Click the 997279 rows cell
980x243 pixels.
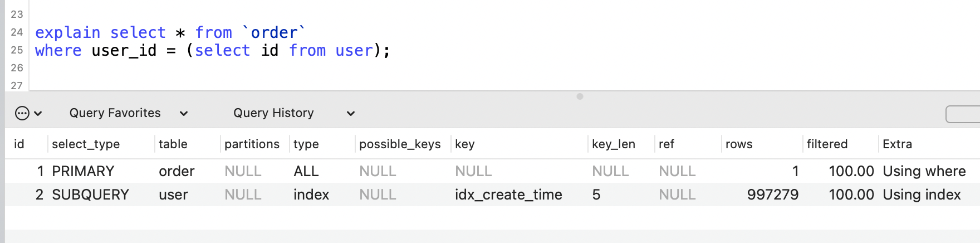pos(772,195)
